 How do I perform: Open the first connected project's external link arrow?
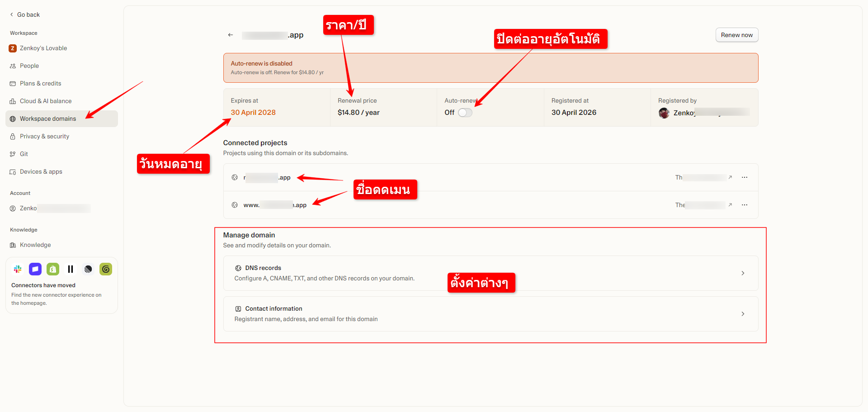[x=730, y=177]
